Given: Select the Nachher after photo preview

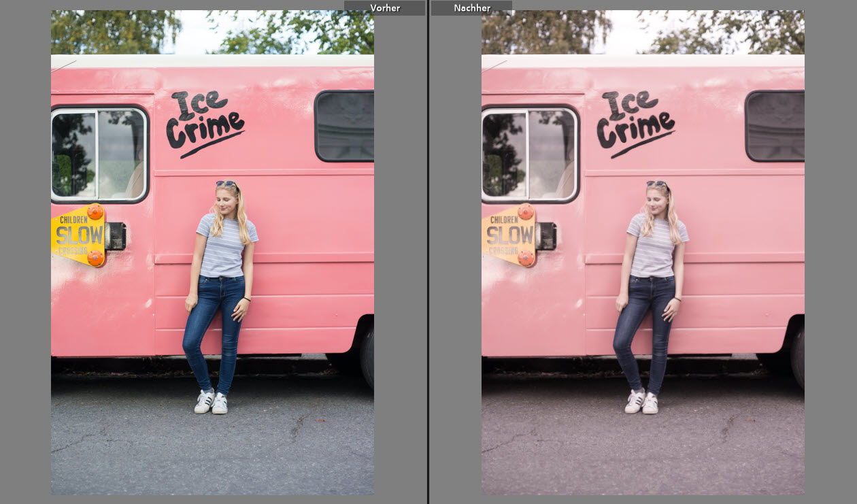Looking at the screenshot, I should point(643,252).
